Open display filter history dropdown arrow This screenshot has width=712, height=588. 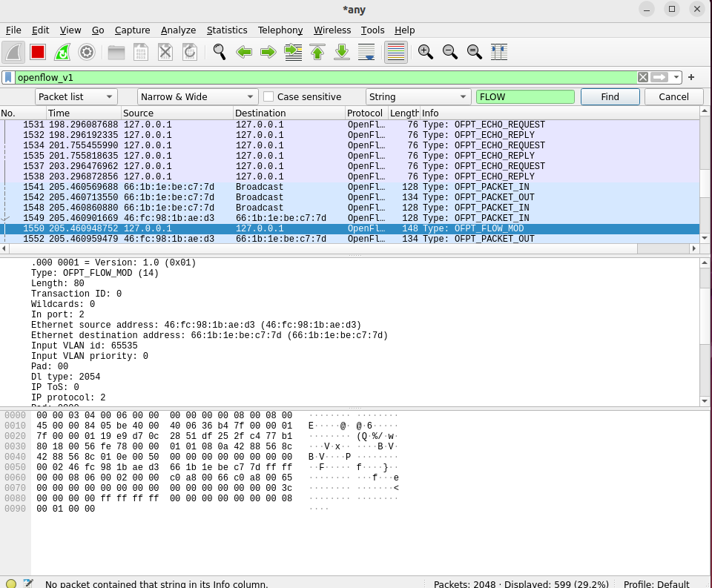pos(676,77)
